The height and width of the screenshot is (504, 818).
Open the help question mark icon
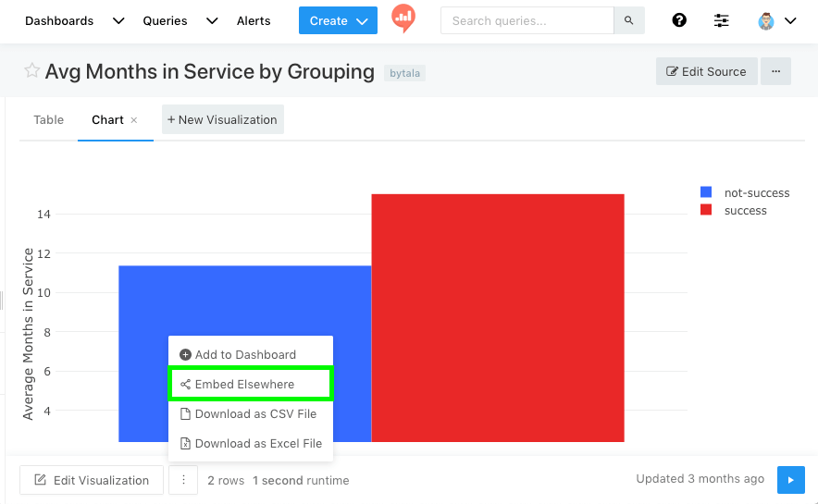679,20
